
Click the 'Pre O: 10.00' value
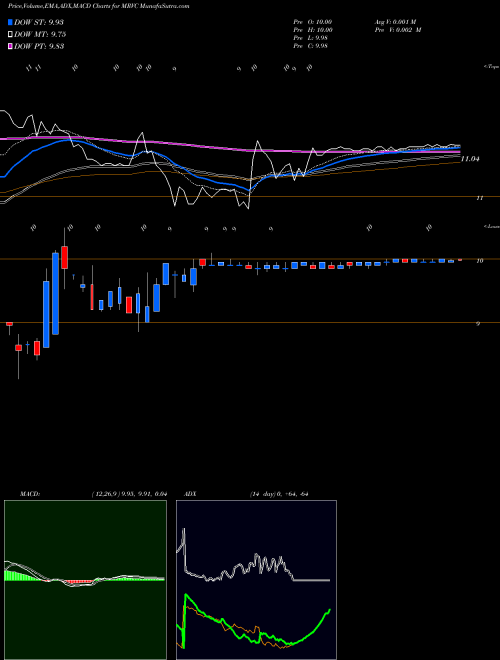tap(313, 21)
